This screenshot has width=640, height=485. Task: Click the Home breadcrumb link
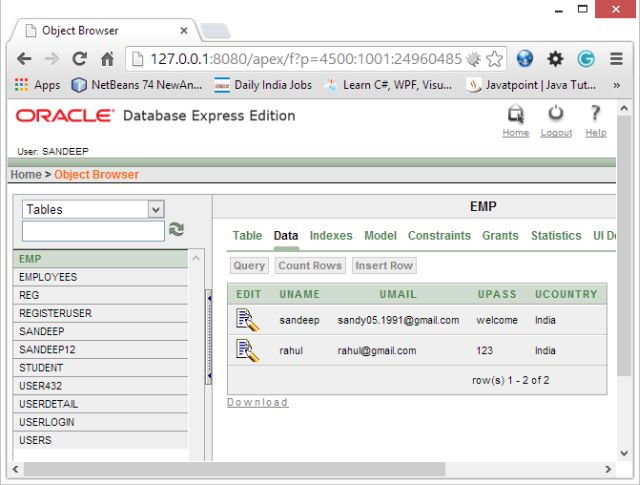[x=26, y=175]
